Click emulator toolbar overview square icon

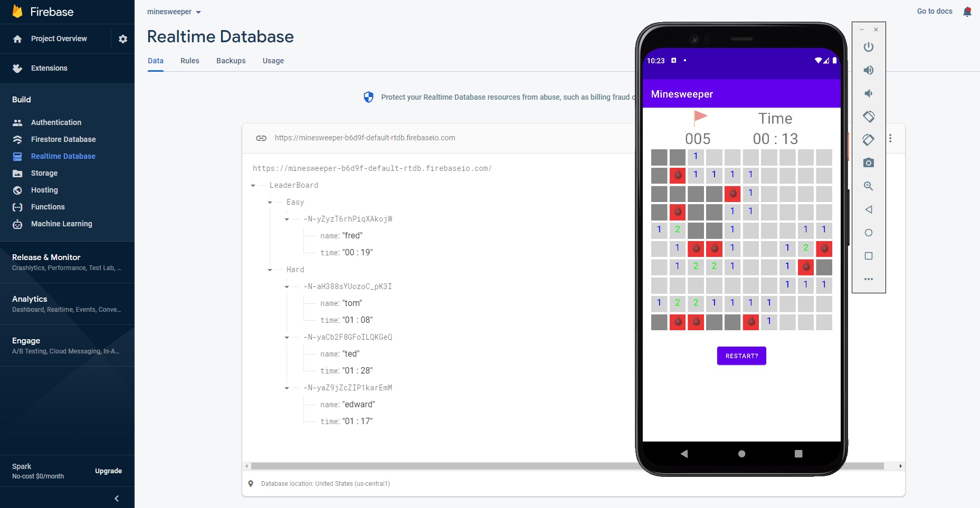[869, 256]
